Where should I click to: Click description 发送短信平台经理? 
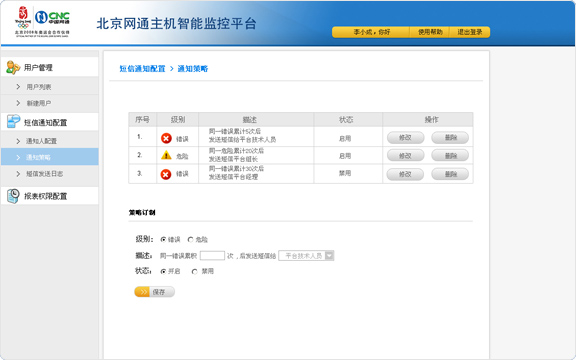pos(234,177)
